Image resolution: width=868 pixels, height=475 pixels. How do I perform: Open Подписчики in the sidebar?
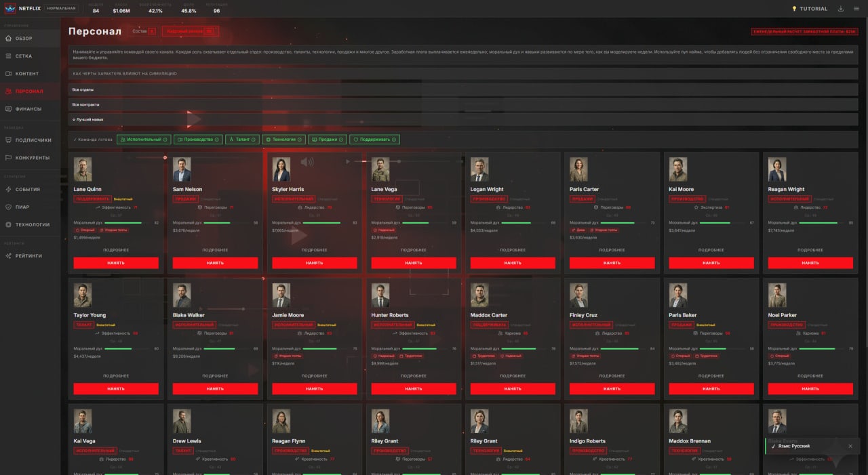tap(30, 140)
